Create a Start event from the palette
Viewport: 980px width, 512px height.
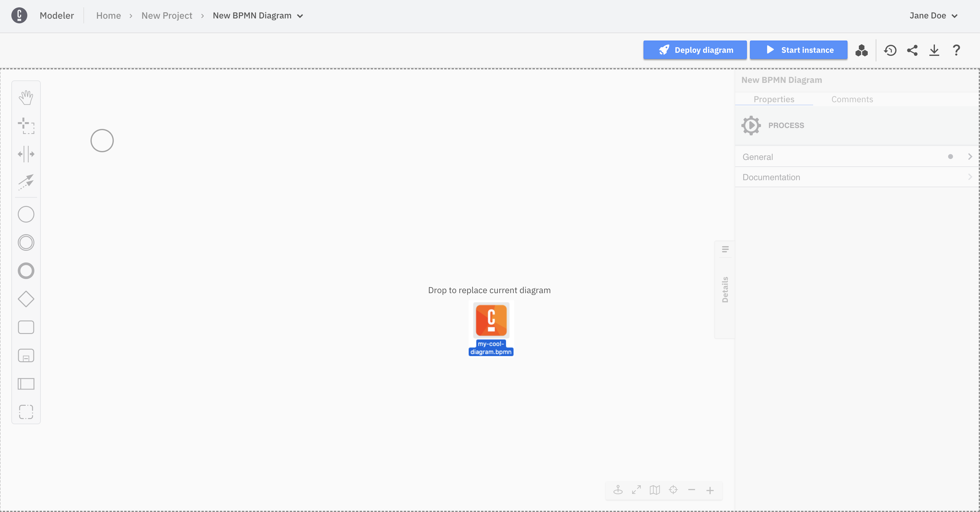click(x=25, y=214)
